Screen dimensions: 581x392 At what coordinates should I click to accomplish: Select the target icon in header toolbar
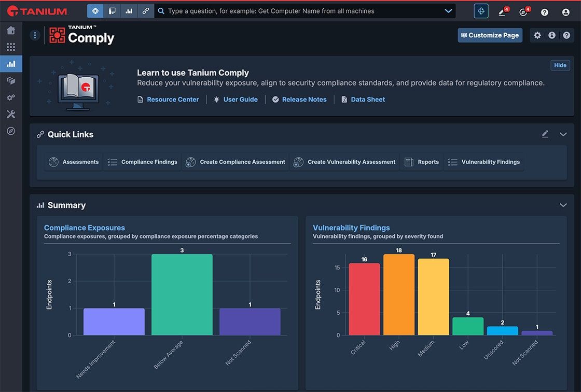point(95,11)
